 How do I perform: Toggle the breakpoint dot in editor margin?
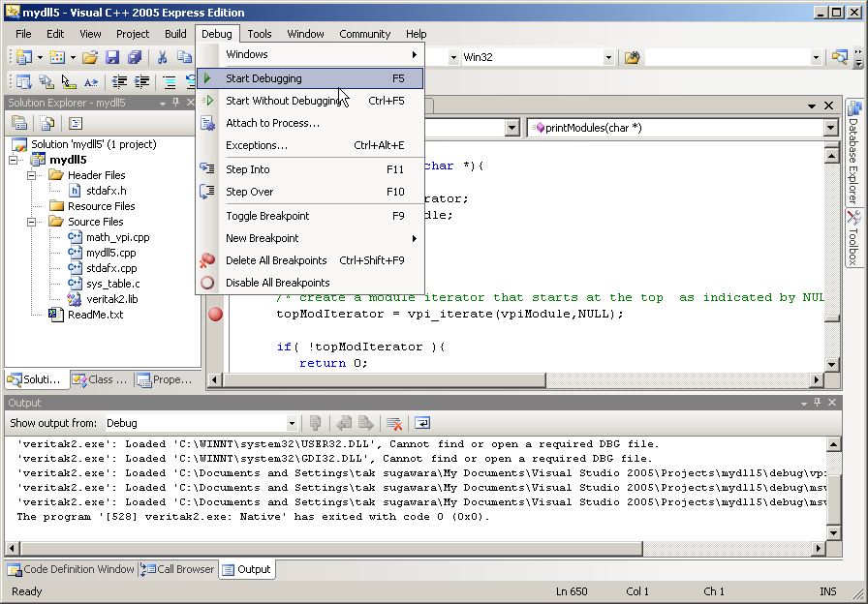coord(215,315)
